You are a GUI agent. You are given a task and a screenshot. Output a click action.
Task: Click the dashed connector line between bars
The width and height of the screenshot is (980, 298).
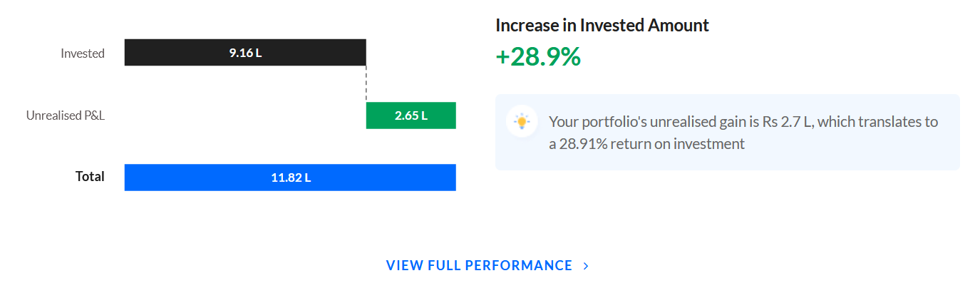[366, 84]
